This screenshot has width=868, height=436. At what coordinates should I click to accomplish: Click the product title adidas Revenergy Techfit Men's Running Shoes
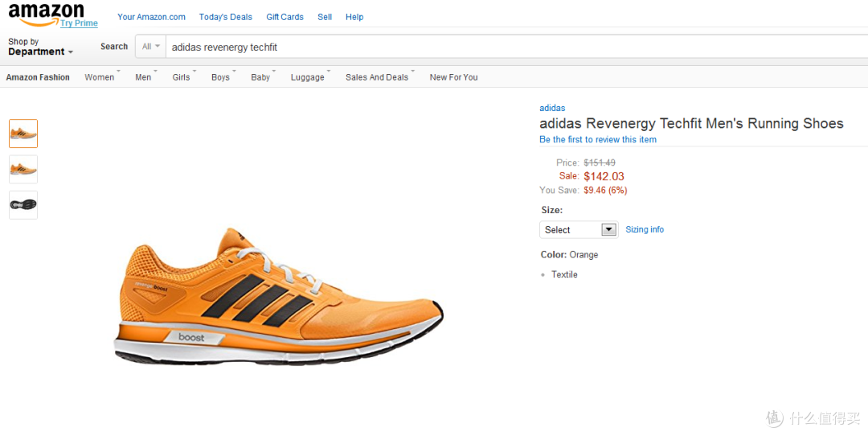[x=691, y=124]
